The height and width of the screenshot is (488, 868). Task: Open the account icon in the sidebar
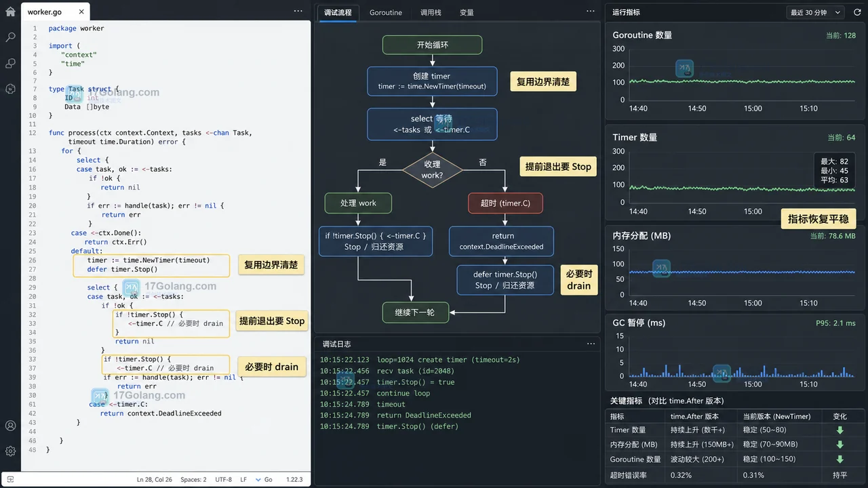pyautogui.click(x=10, y=426)
